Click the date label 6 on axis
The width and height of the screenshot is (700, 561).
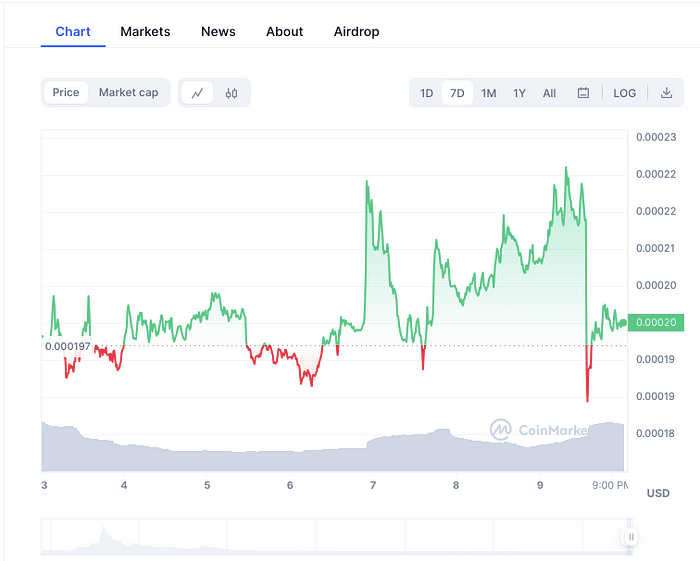pyautogui.click(x=290, y=485)
